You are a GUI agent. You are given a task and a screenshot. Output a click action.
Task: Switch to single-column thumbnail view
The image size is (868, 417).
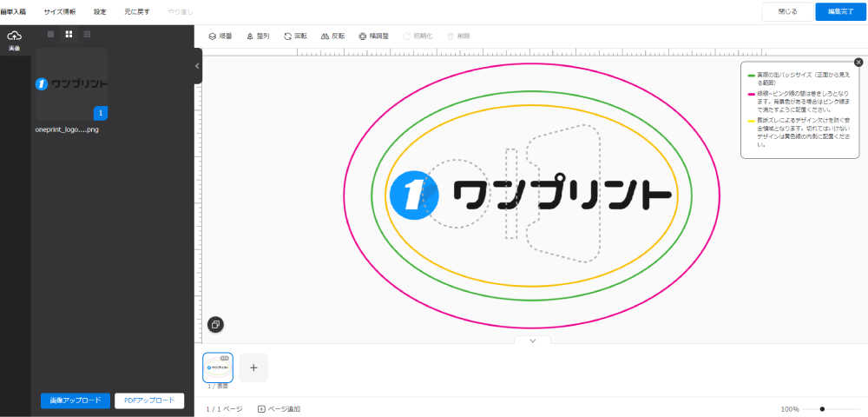click(x=50, y=34)
